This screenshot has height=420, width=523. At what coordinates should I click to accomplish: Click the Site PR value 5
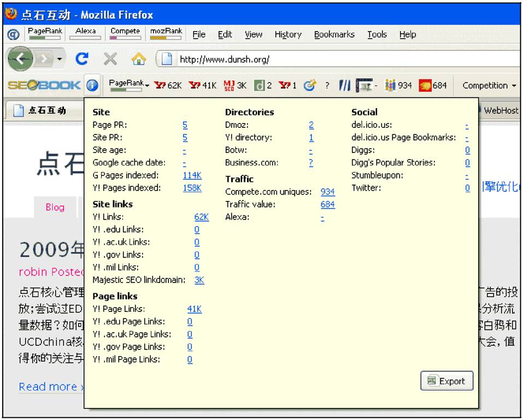185,137
